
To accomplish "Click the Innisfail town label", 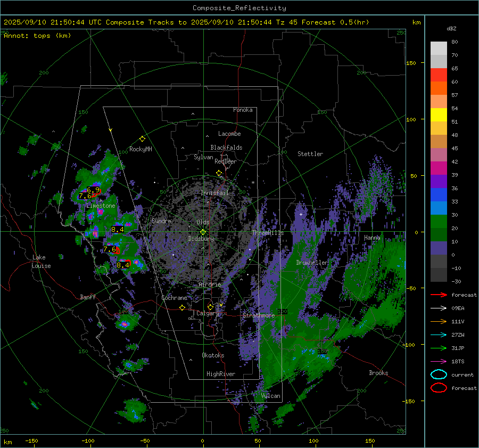I will click(215, 193).
